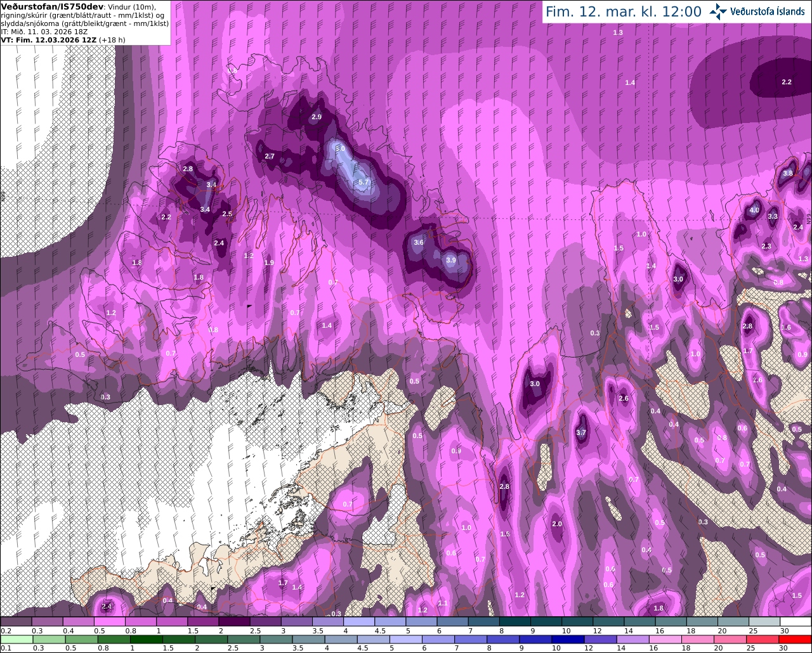This screenshot has height=653, width=812.
Task: Click the 2.9 label in northern peninsula
Action: pos(317,117)
